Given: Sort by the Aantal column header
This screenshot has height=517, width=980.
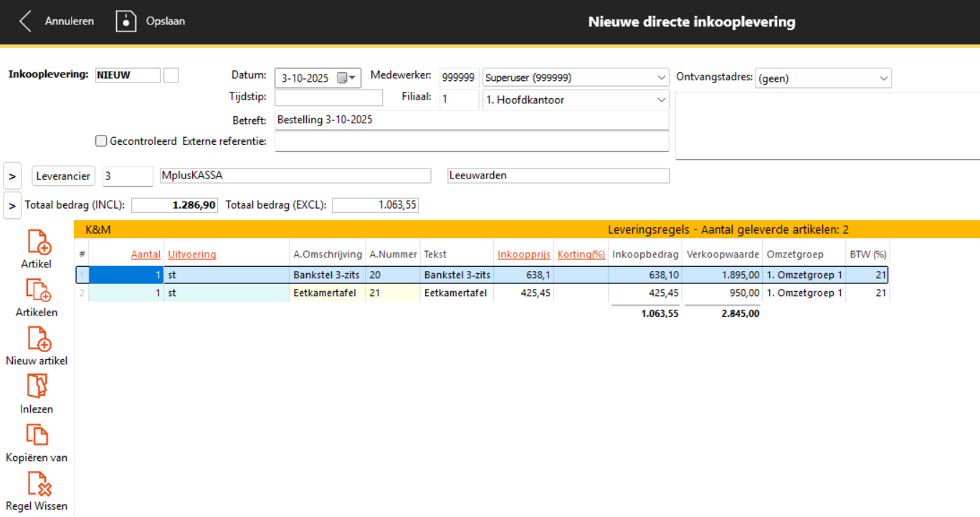Looking at the screenshot, I should point(146,255).
